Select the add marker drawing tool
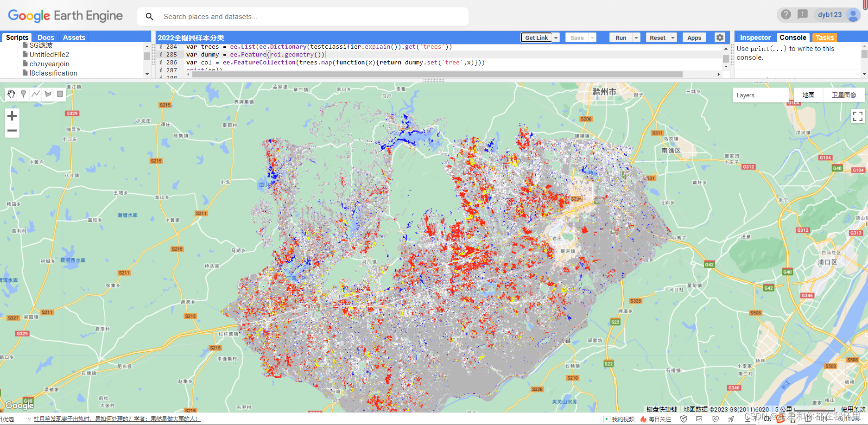Screen dimensions: 868x425 pyautogui.click(x=23, y=94)
